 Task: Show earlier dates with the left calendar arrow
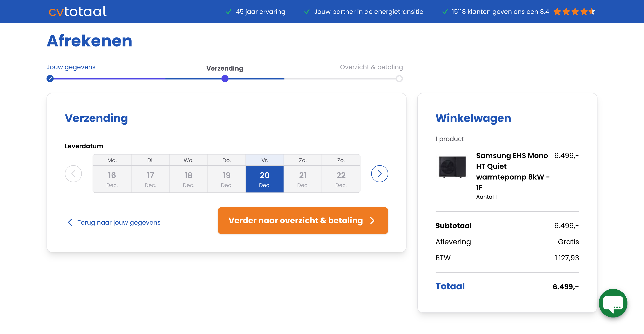[x=73, y=173]
